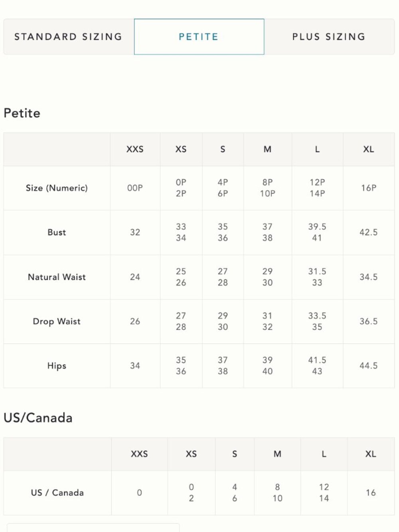Image resolution: width=399 pixels, height=532 pixels.
Task: Switch to the Standard Sizing tab
Action: [x=69, y=37]
